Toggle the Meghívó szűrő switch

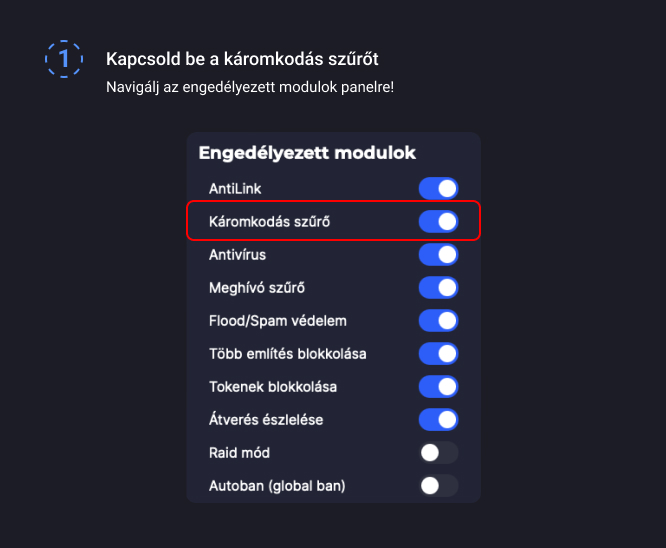tap(438, 287)
